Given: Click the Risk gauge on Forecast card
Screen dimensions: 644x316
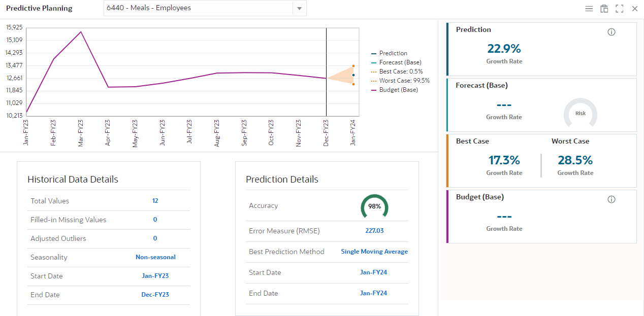Looking at the screenshot, I should coord(581,113).
